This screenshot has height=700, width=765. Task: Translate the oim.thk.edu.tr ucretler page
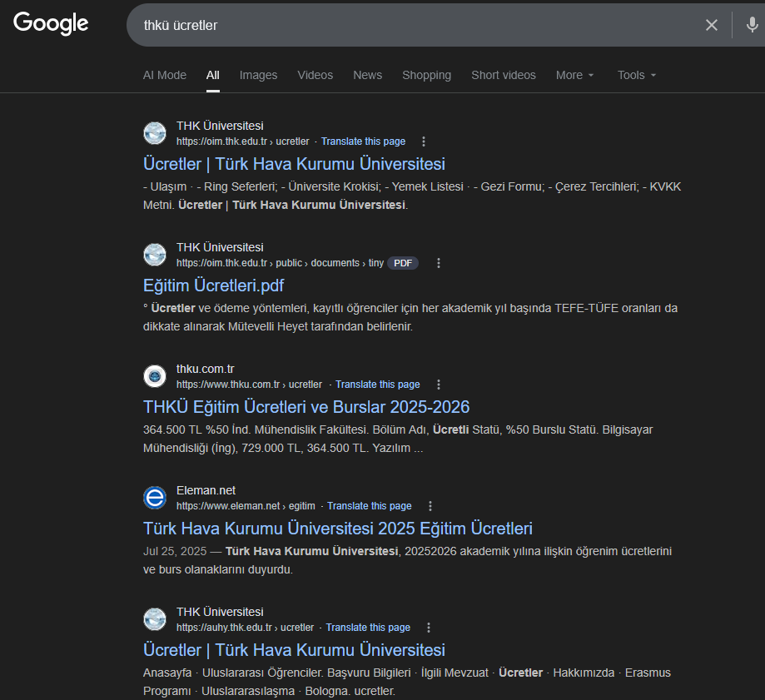point(363,141)
